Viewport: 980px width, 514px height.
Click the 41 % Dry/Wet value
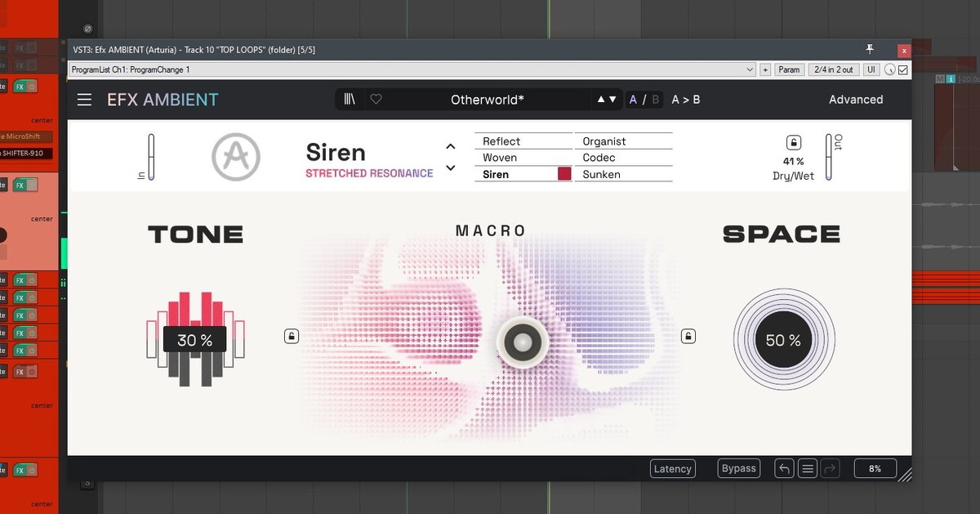tap(793, 162)
